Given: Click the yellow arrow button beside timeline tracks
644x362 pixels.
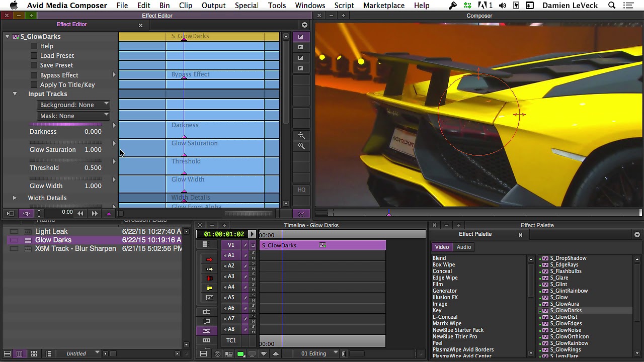Looking at the screenshot, I should pyautogui.click(x=210, y=269).
